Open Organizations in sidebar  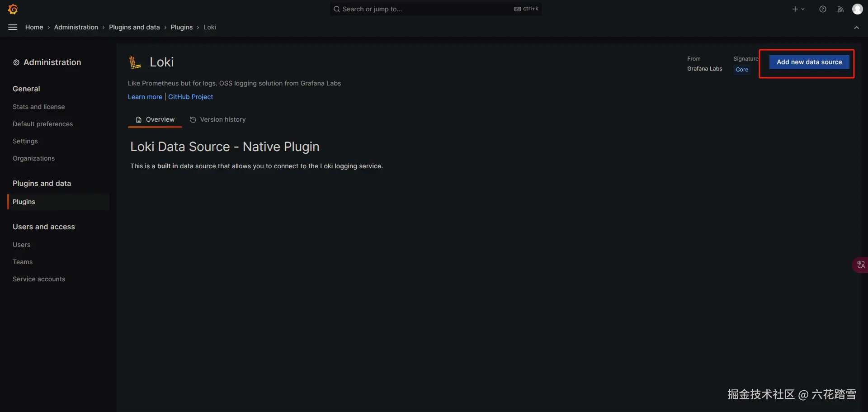(34, 158)
